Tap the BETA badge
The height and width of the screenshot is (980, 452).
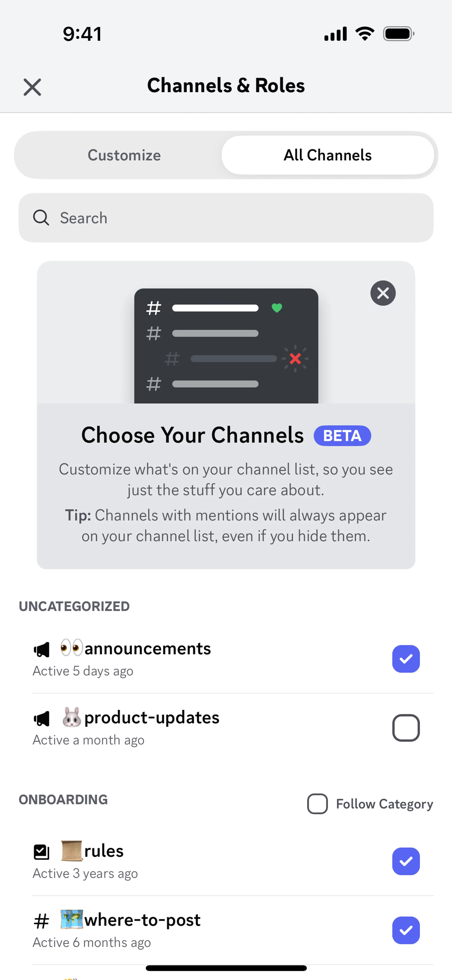[x=342, y=436]
